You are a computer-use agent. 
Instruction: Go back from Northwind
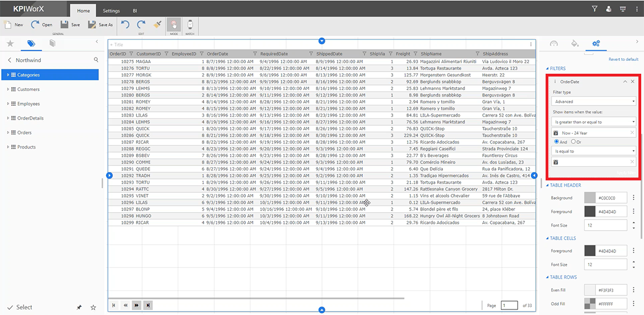click(x=10, y=60)
